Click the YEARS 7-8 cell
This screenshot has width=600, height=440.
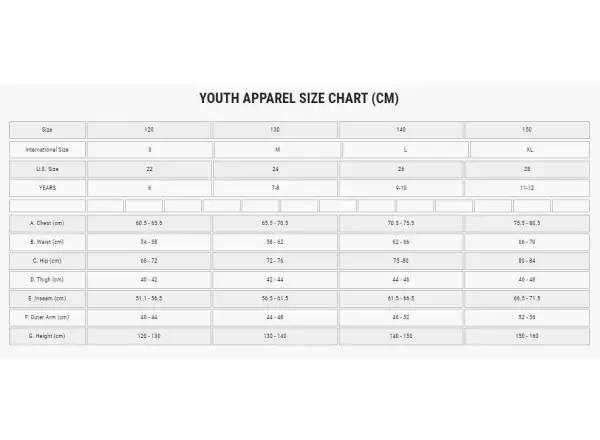coord(275,188)
